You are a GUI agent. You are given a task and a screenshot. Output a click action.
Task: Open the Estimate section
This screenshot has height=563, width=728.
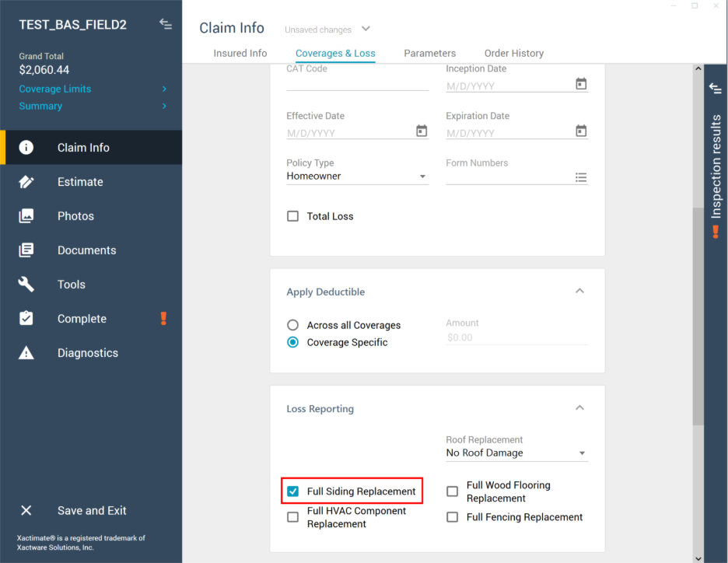[x=80, y=182]
